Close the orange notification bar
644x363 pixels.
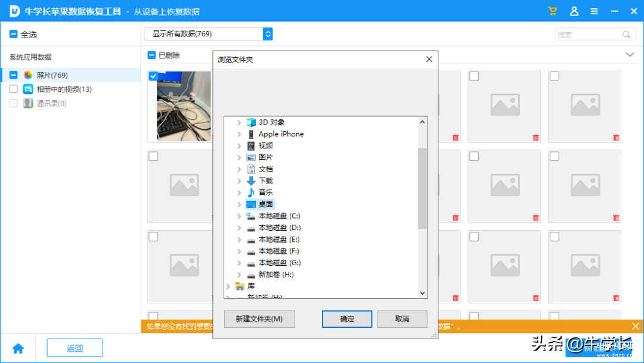tap(636, 326)
